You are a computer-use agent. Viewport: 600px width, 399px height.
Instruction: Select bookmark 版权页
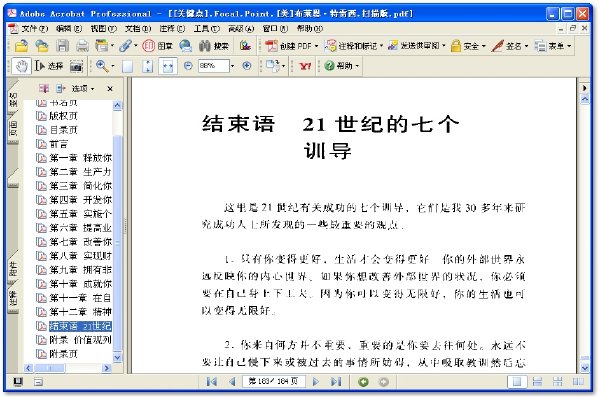[x=63, y=116]
